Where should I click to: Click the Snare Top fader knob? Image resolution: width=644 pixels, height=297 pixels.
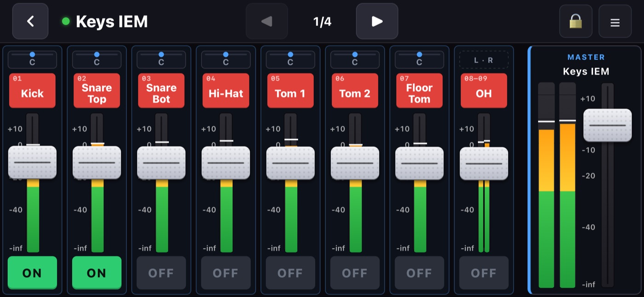tap(97, 163)
